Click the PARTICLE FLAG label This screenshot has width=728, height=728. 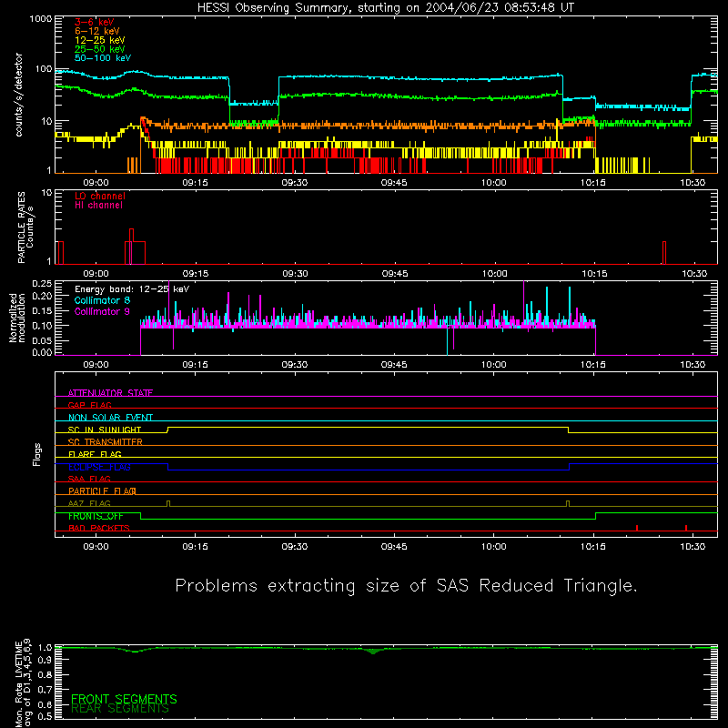pos(102,491)
